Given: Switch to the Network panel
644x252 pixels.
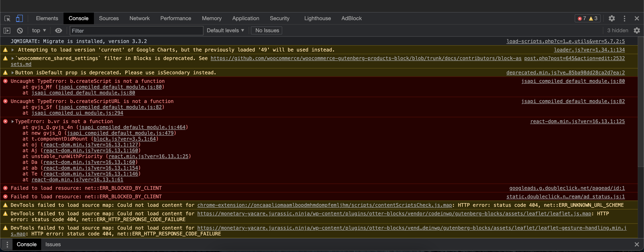Looking at the screenshot, I should [139, 18].
